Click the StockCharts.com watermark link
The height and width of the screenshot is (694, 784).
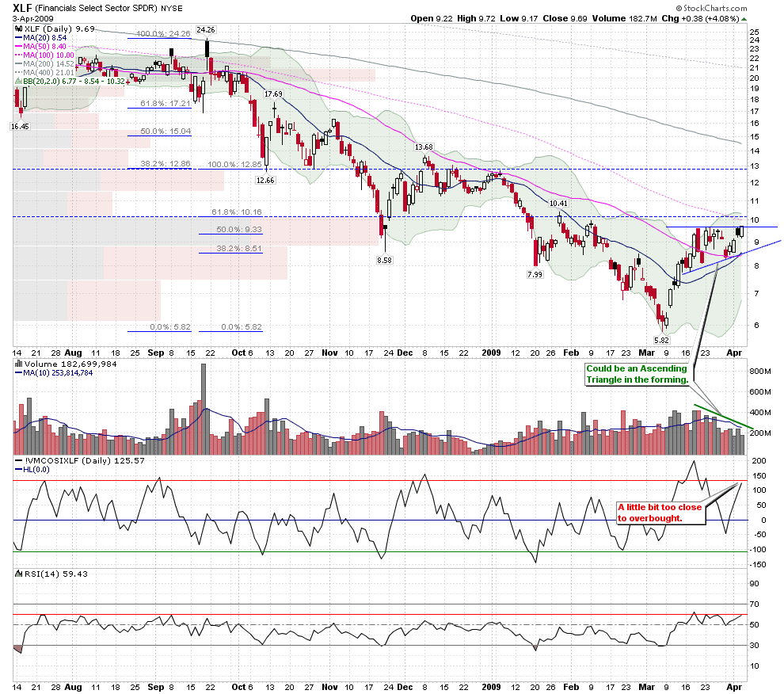711,8
